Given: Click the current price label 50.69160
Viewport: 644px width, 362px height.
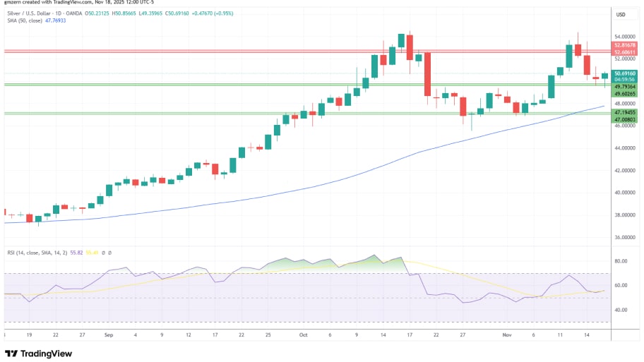Looking at the screenshot, I should tap(625, 73).
